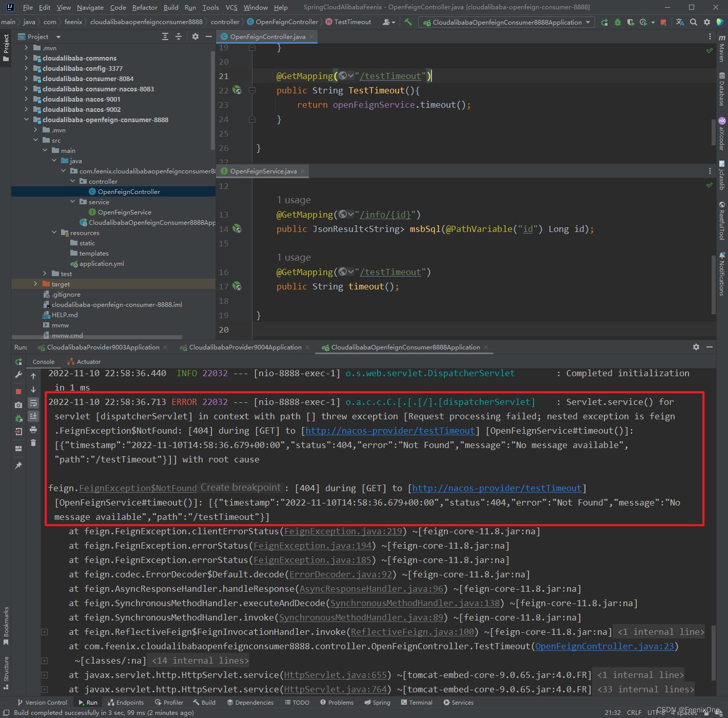Click the CRLF line separator in the status bar
The height and width of the screenshot is (718, 728).
634,712
